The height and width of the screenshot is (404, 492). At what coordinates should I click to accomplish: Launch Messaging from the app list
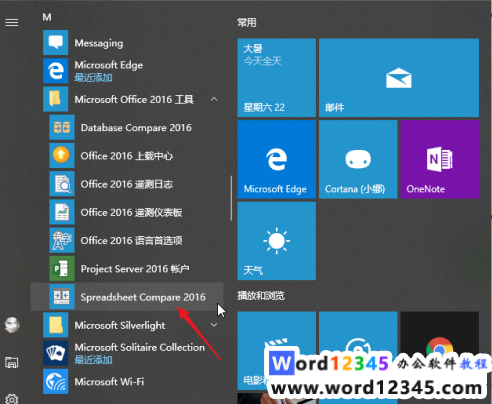point(99,43)
